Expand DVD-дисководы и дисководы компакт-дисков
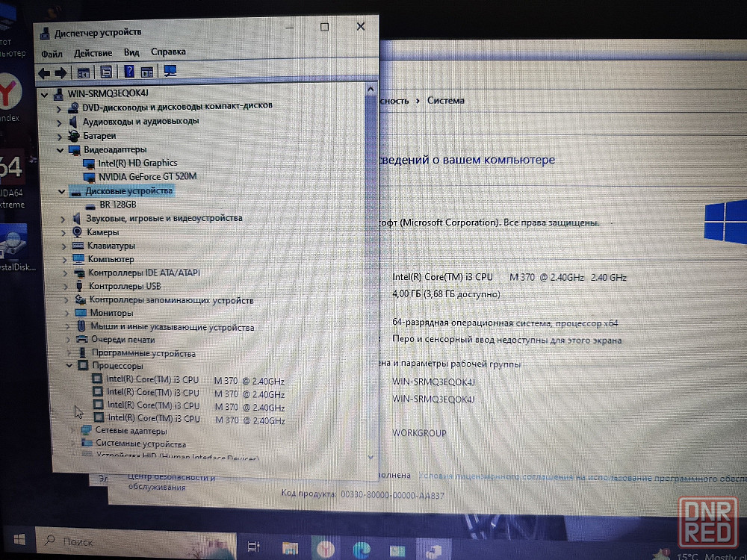Viewport: 747px width, 560px height. pos(58,109)
